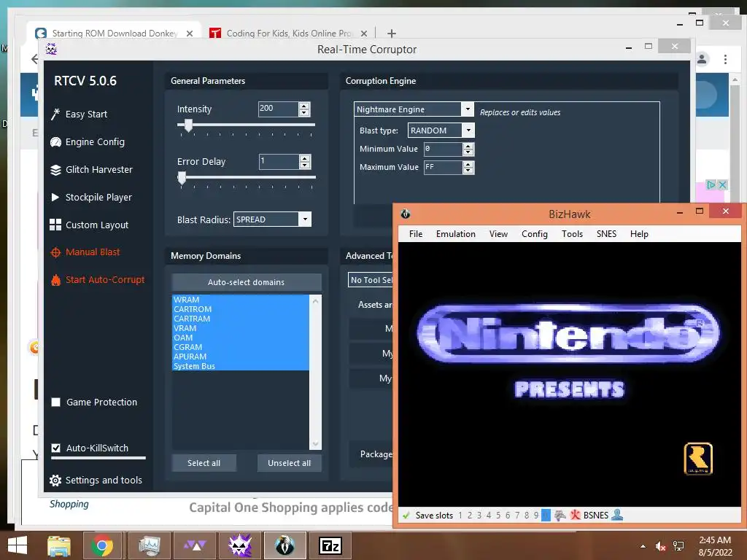The width and height of the screenshot is (747, 560).
Task: Open Settings and tools gear icon
Action: (55, 481)
